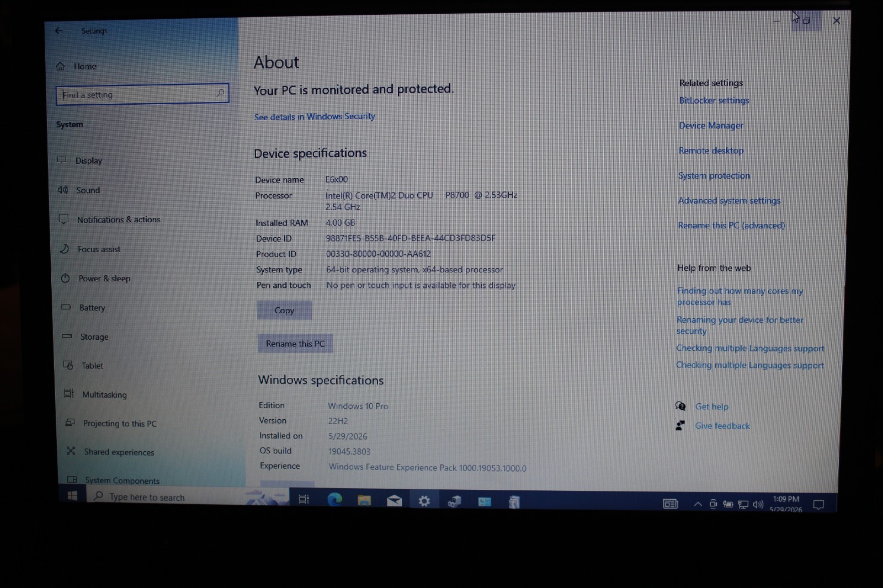
Task: Click the Find a setting search box
Action: (x=142, y=94)
